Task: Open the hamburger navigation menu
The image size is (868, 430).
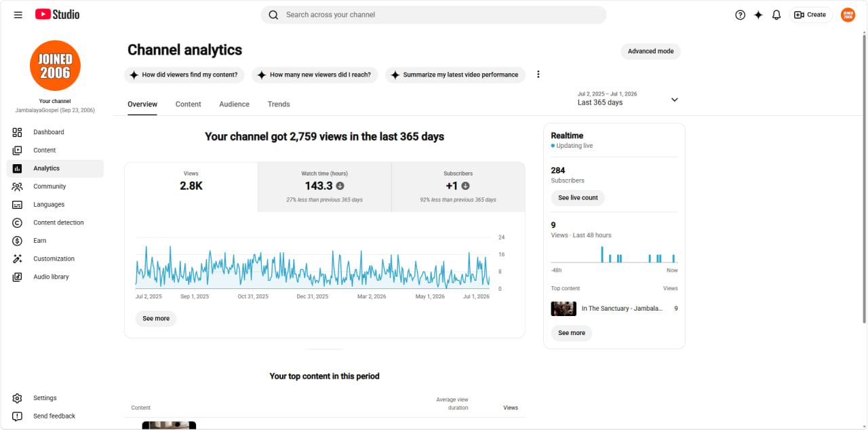Action: point(18,15)
